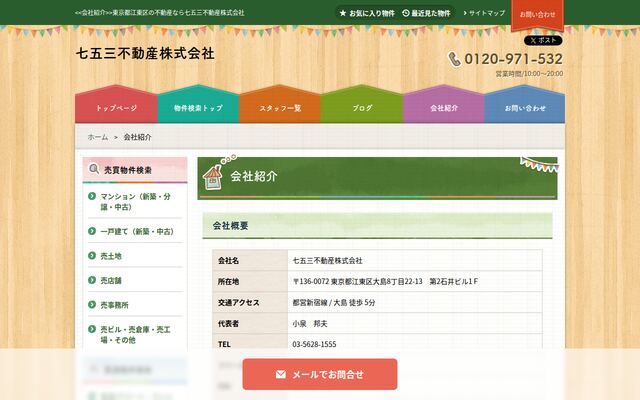The width and height of the screenshot is (640, 400).
Task: Click the telephone icon beside 0120-971-532
Action: point(454,59)
